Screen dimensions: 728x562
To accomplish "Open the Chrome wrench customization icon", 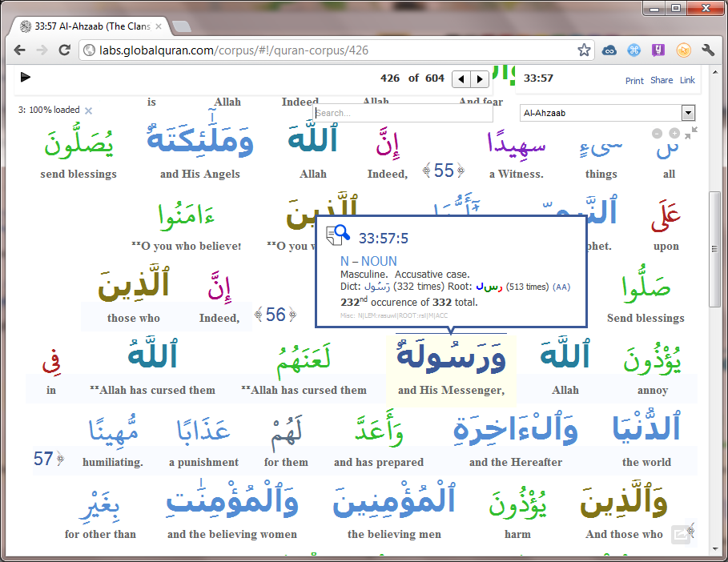I will (708, 50).
